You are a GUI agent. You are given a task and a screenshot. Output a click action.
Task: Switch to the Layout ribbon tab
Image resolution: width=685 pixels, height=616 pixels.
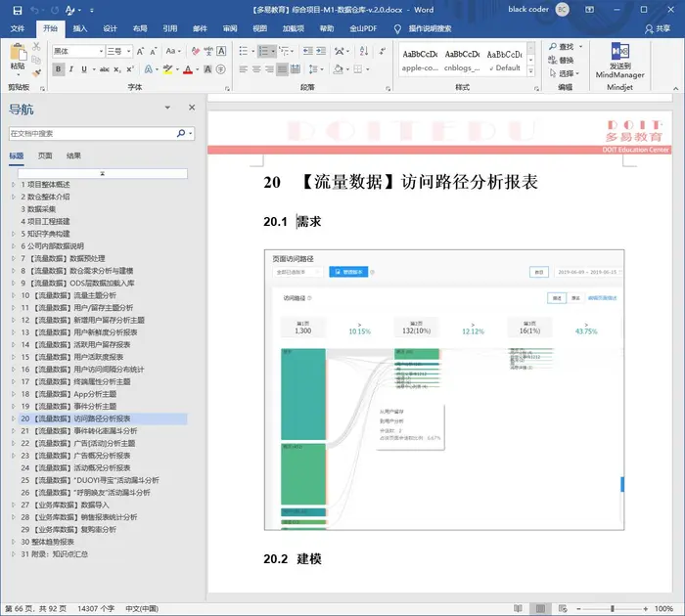click(x=140, y=28)
